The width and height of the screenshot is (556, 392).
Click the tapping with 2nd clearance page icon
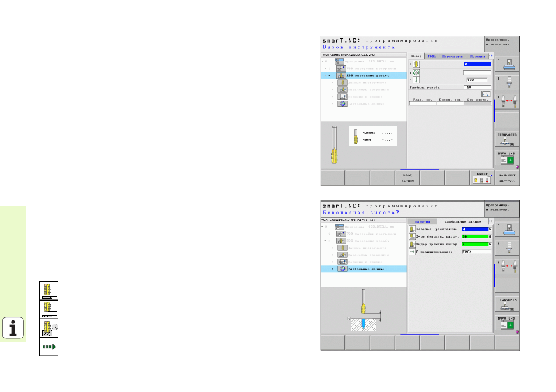[x=48, y=309]
